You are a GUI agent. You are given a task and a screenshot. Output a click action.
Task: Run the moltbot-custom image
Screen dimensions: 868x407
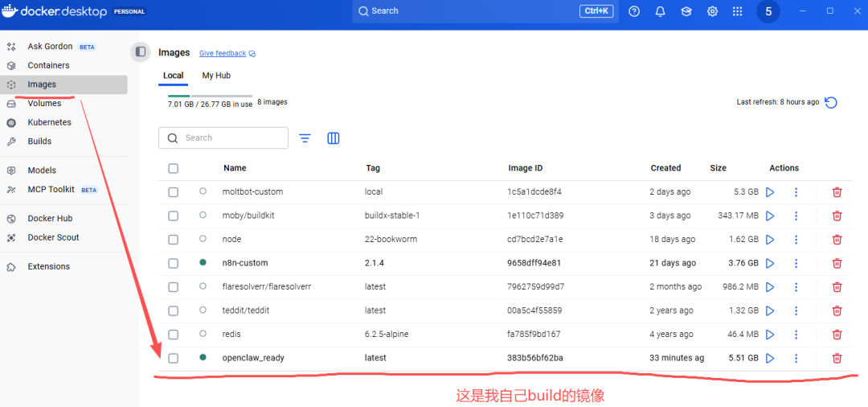769,192
